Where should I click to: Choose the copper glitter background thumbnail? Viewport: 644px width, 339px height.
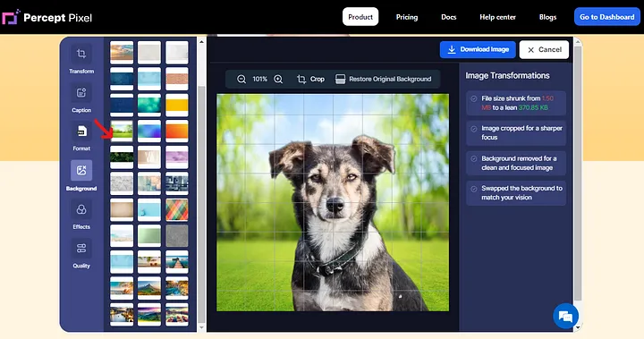(177, 79)
